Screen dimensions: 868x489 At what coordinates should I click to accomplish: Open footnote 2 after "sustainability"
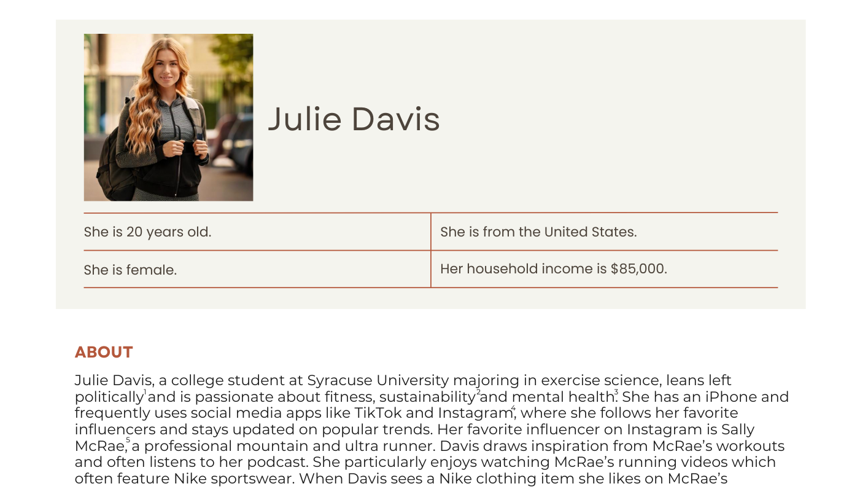coord(478,393)
